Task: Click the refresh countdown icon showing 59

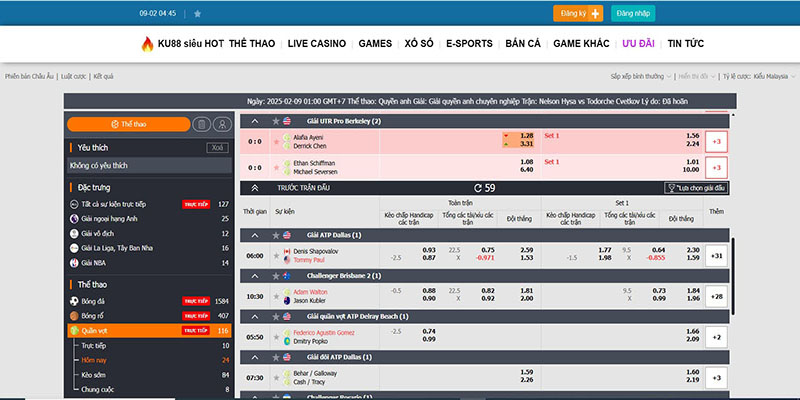Action: [x=478, y=187]
